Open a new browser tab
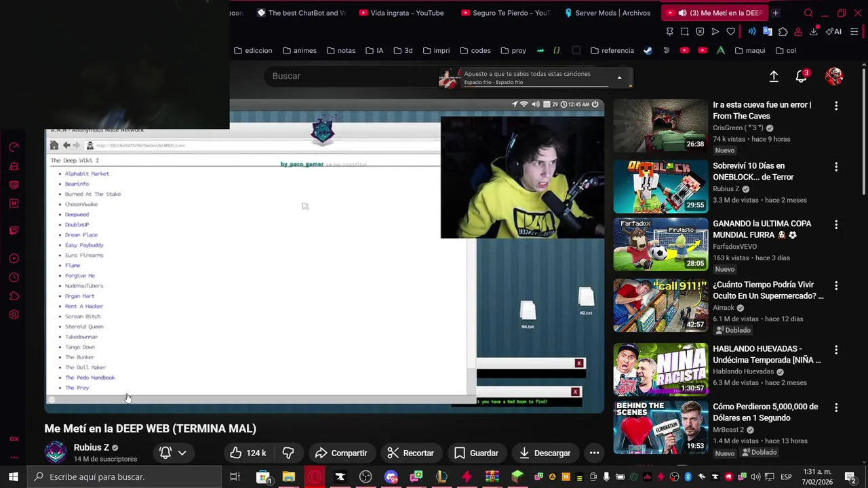The height and width of the screenshot is (488, 868). click(775, 13)
